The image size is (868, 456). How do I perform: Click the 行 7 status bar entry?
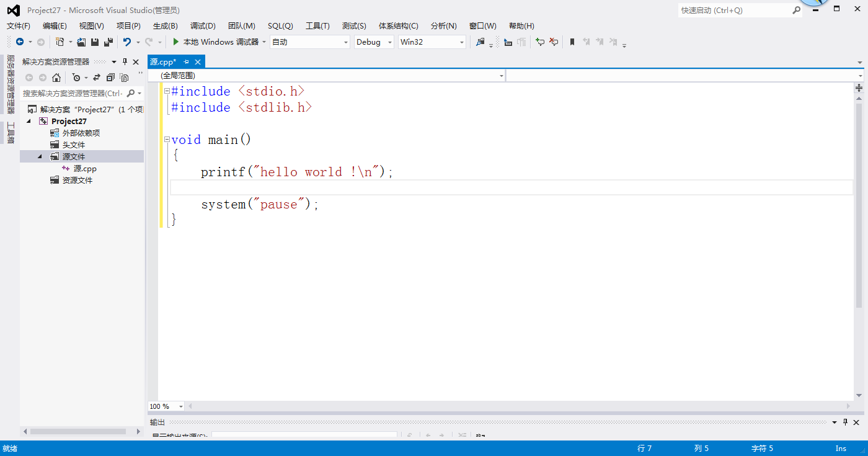(645, 448)
